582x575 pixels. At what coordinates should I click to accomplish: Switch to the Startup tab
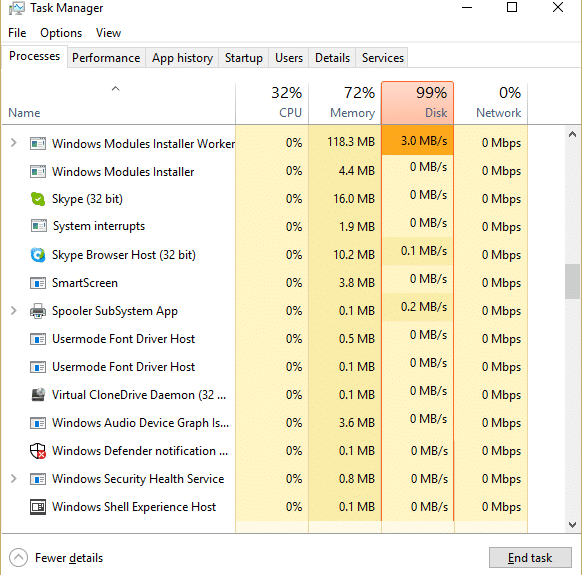(x=243, y=58)
